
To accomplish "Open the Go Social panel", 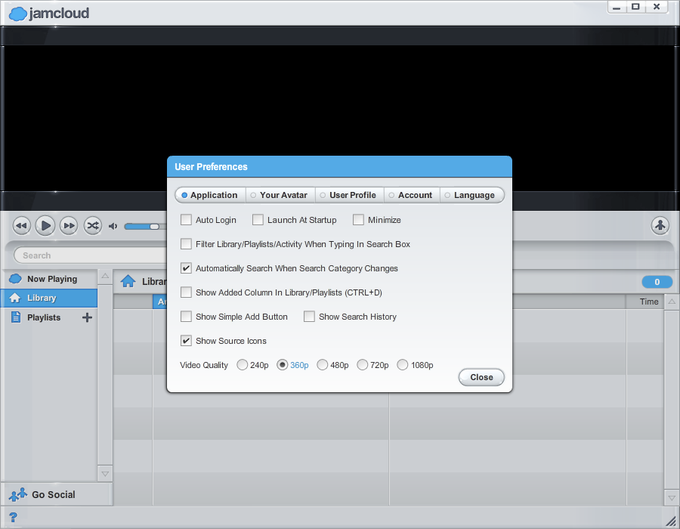I will point(56,494).
